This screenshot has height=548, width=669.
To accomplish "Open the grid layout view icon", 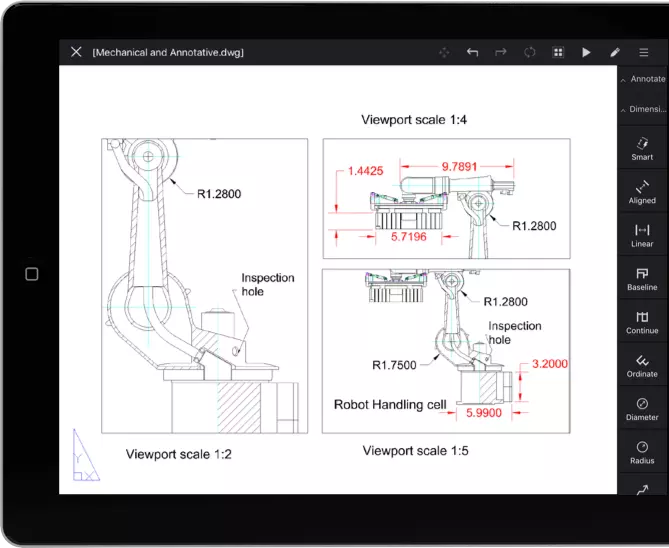I will tap(558, 52).
